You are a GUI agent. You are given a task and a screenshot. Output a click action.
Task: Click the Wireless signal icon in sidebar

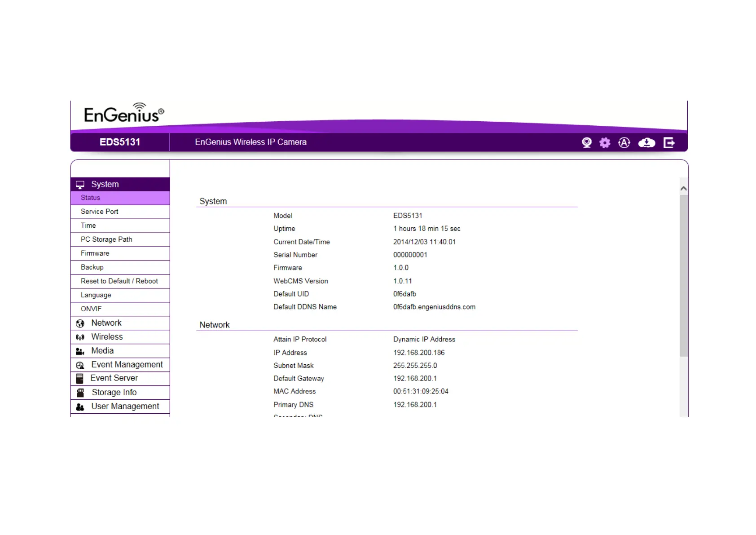click(x=80, y=337)
